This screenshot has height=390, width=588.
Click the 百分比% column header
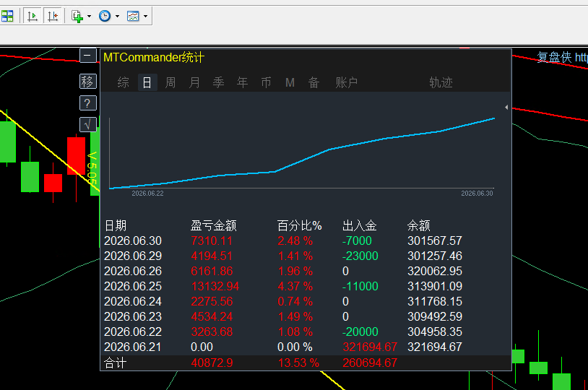point(299,226)
